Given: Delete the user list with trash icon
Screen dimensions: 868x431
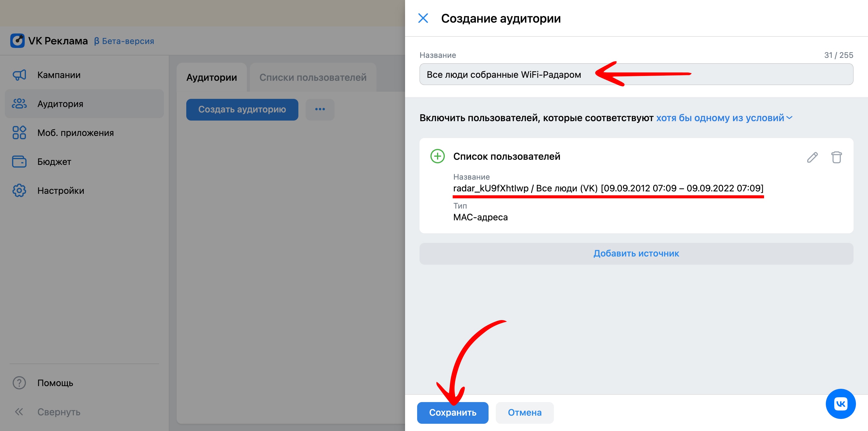Looking at the screenshot, I should pos(836,157).
